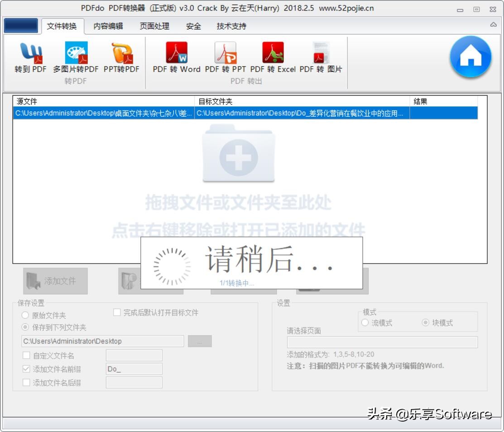
Task: Select the source file row in the list
Action: pyautogui.click(x=245, y=113)
